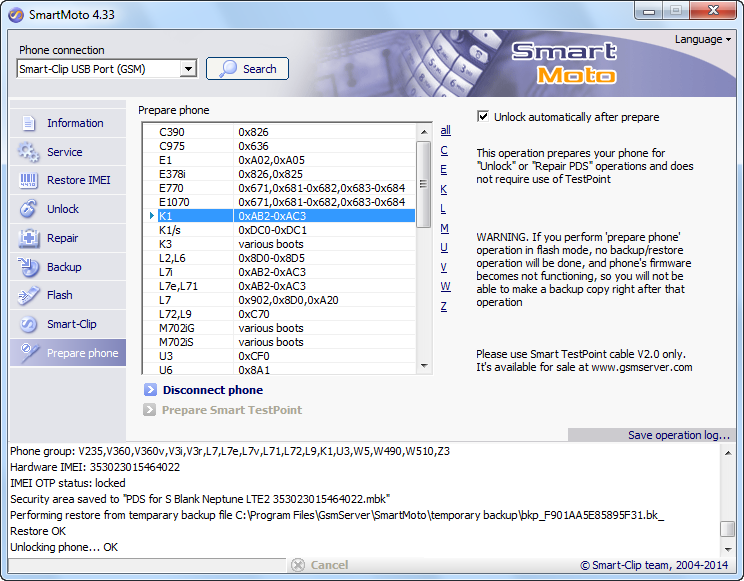Click the Unlock padlock icon
This screenshot has height=581, width=744.
[28, 209]
